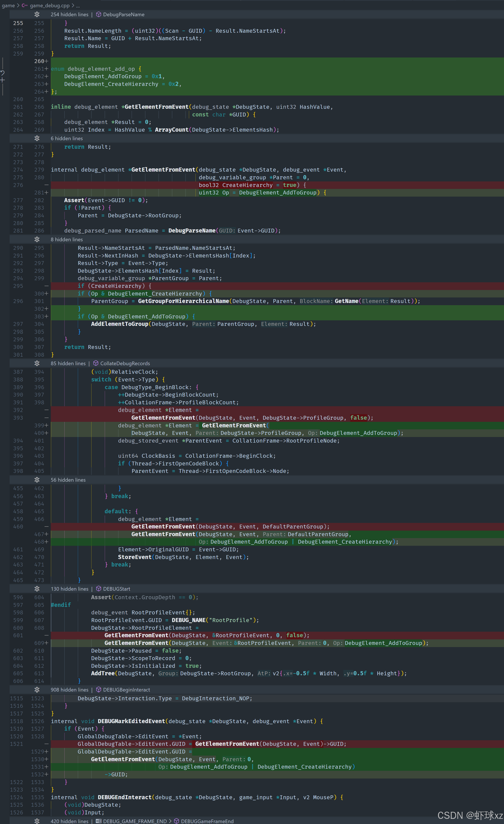Click the cube icon beside DEBUGBeginInteract
Image resolution: width=504 pixels, height=824 pixels.
(x=99, y=690)
